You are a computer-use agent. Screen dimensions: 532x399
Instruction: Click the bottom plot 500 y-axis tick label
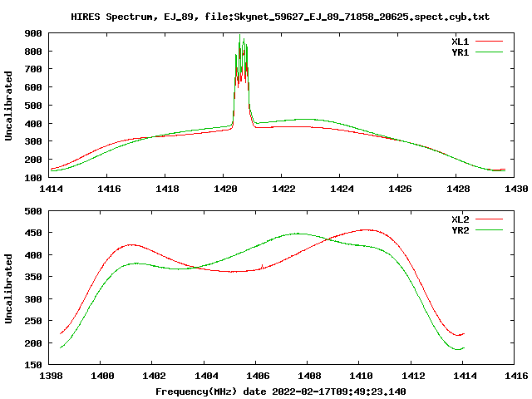[33, 211]
